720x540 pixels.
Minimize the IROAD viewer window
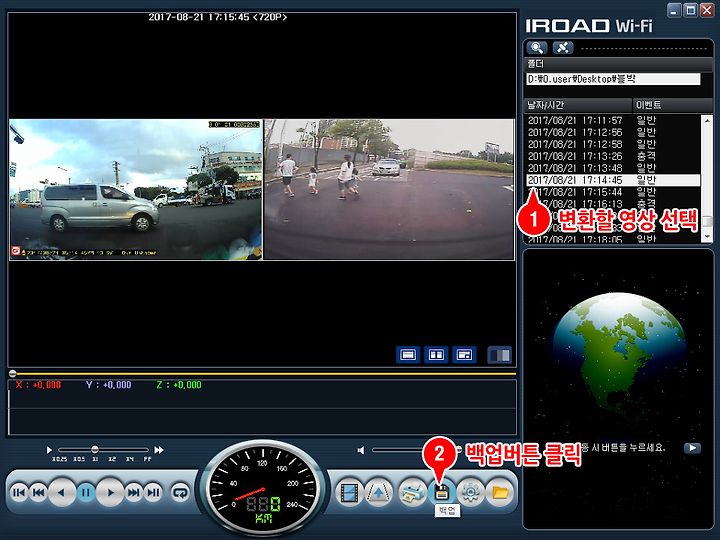(x=674, y=11)
